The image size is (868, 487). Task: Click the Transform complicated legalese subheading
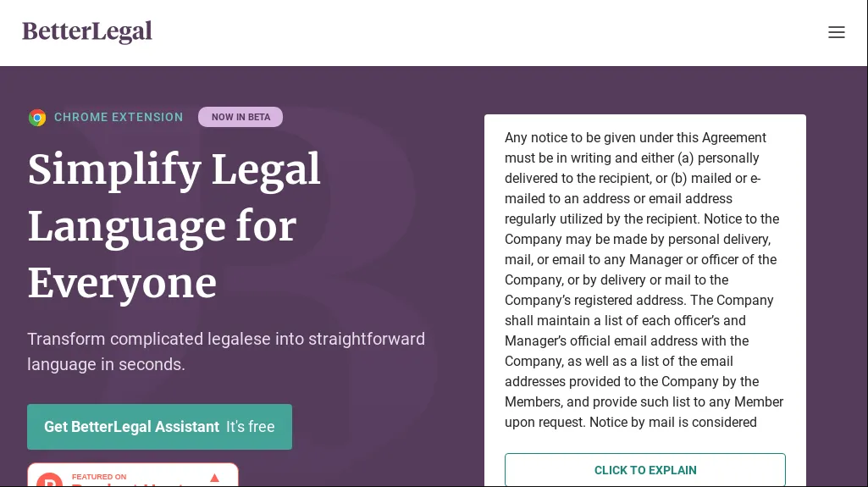tap(226, 340)
